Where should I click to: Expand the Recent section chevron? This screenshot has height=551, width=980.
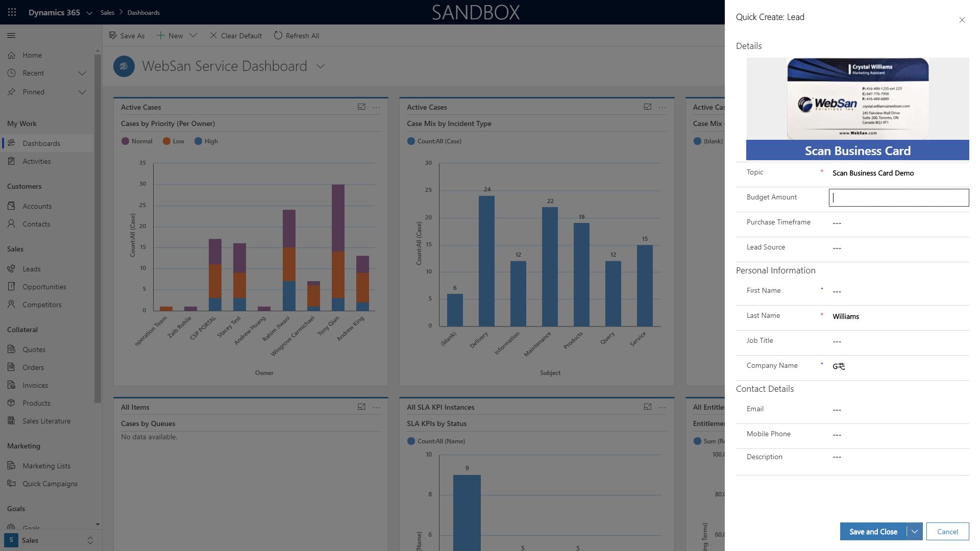pyautogui.click(x=82, y=73)
